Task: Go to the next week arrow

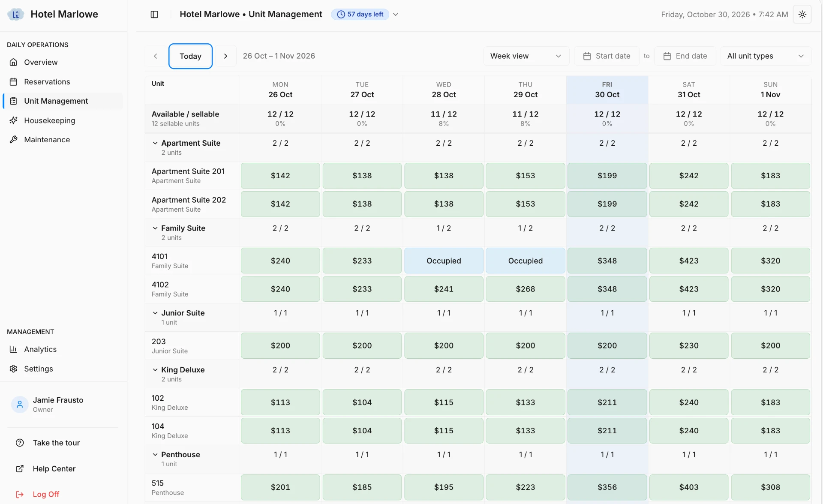Action: tap(225, 56)
